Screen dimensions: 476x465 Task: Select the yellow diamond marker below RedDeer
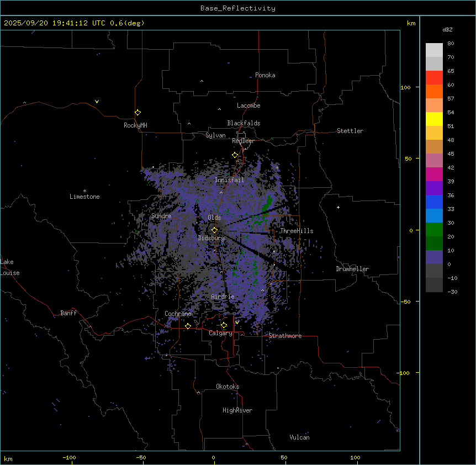[235, 155]
